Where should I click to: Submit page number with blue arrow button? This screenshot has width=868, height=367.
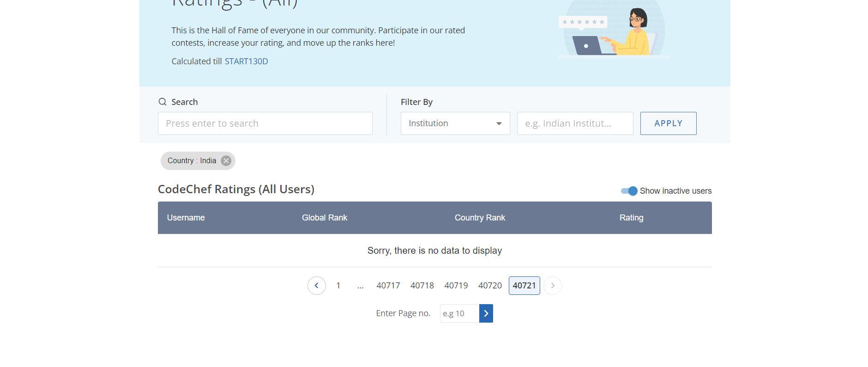[486, 313]
